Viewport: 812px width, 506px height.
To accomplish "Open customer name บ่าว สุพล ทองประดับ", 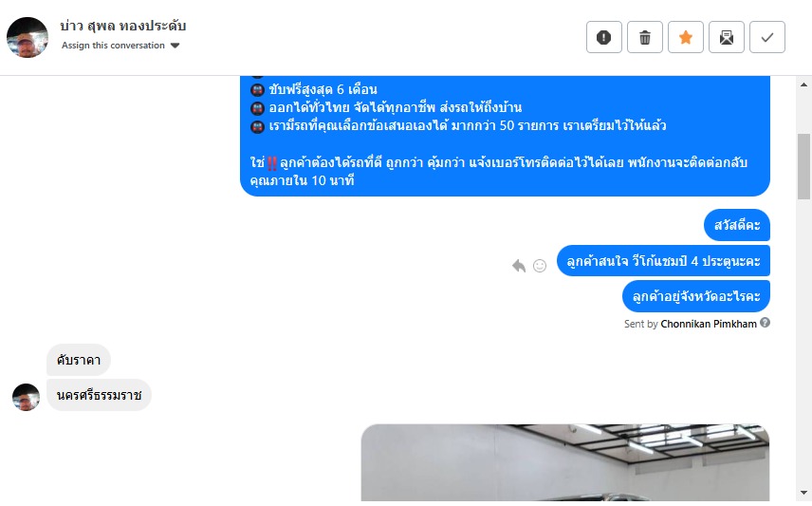I will click(122, 26).
